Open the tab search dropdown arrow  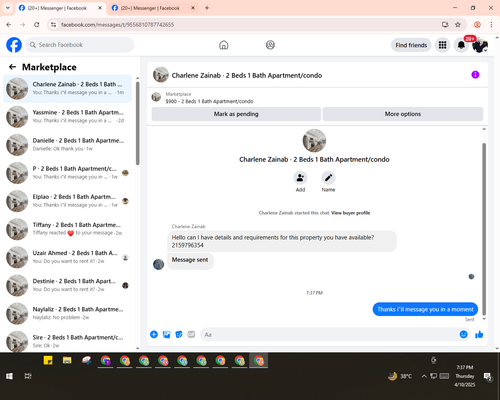pyautogui.click(x=8, y=8)
